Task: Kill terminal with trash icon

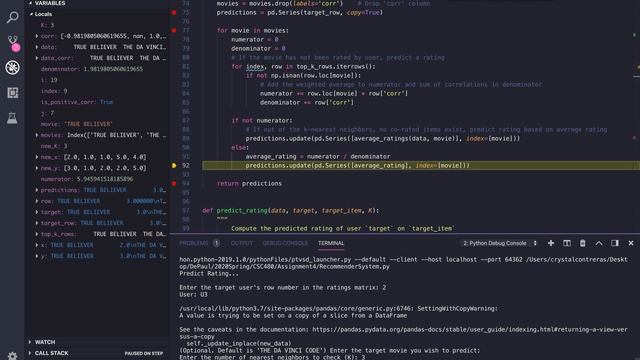Action: tap(582, 243)
